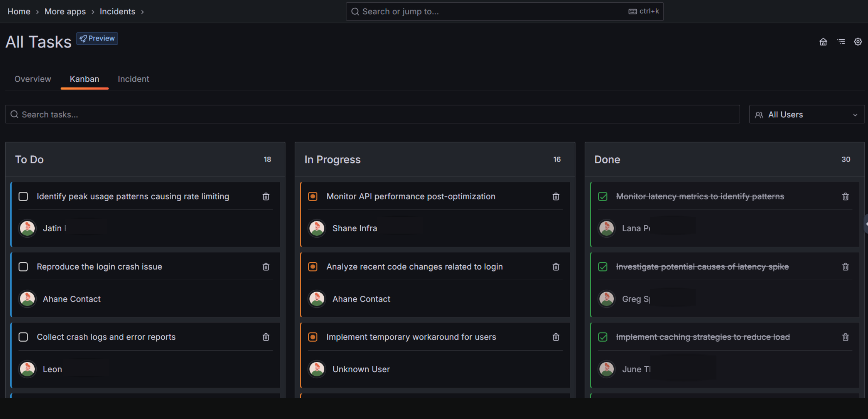Uncheck 'Investigate potential causes of latency spike'
868x419 pixels.
pyautogui.click(x=603, y=267)
